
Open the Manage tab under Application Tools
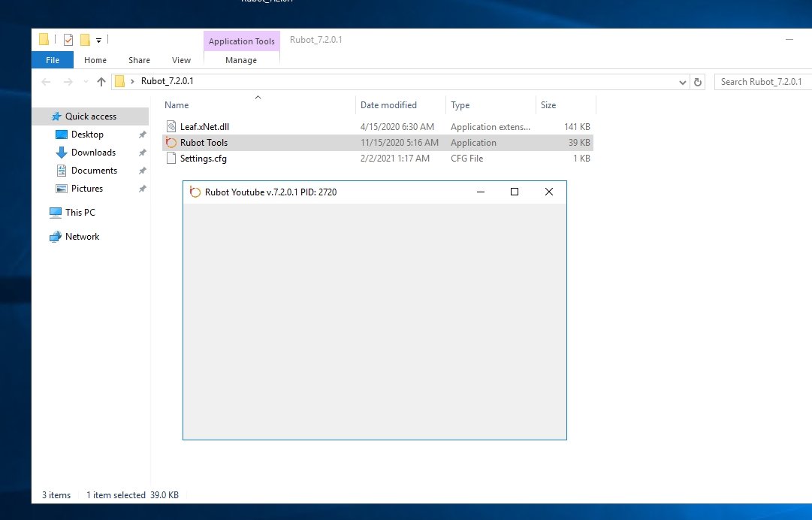pos(241,60)
